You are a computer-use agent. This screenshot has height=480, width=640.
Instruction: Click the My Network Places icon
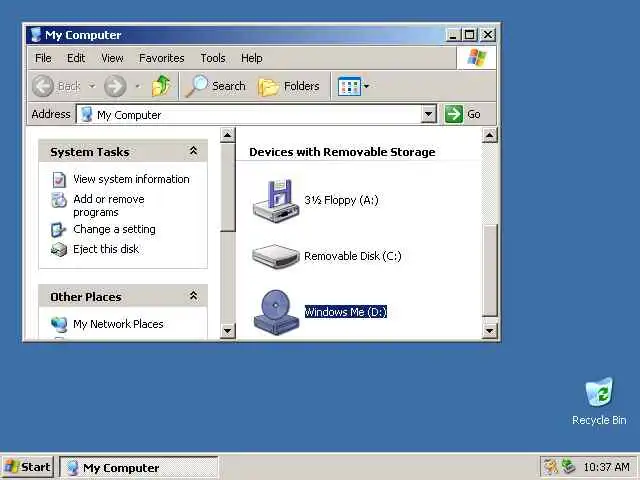point(59,324)
